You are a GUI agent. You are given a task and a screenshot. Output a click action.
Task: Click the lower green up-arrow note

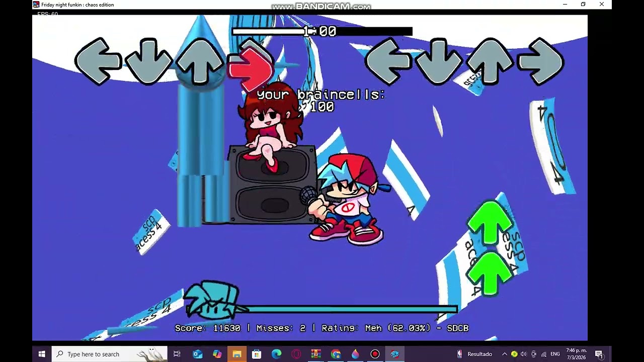point(490,274)
